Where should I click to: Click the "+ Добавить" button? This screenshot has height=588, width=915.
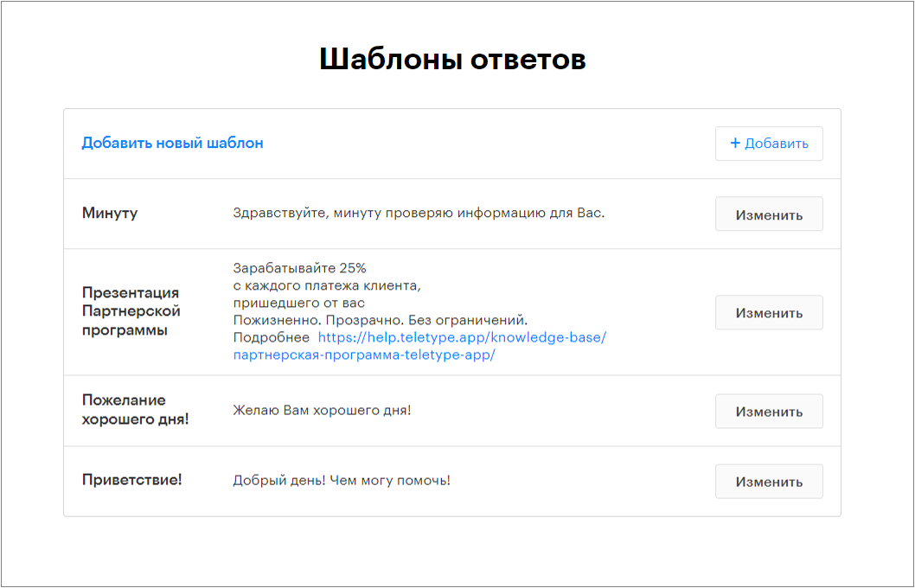point(769,144)
